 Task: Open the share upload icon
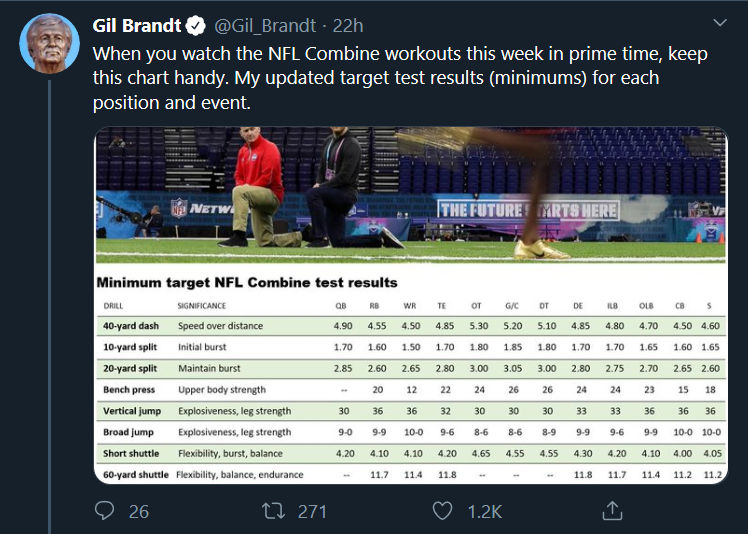coord(612,511)
